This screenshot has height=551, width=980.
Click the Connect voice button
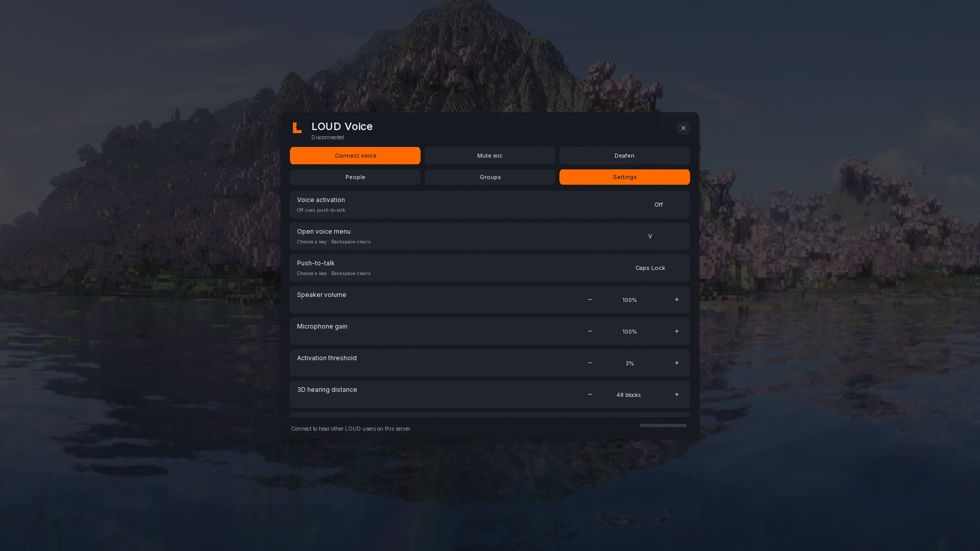[355, 156]
